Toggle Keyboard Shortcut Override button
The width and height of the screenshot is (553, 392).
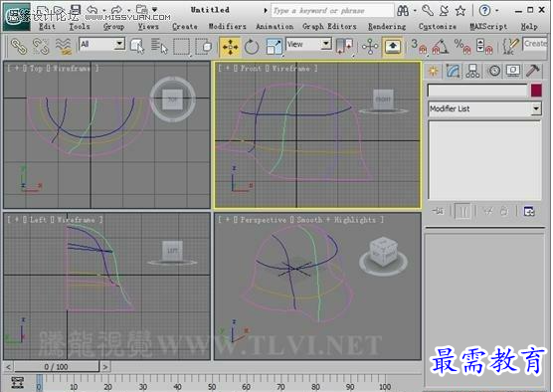click(x=393, y=46)
